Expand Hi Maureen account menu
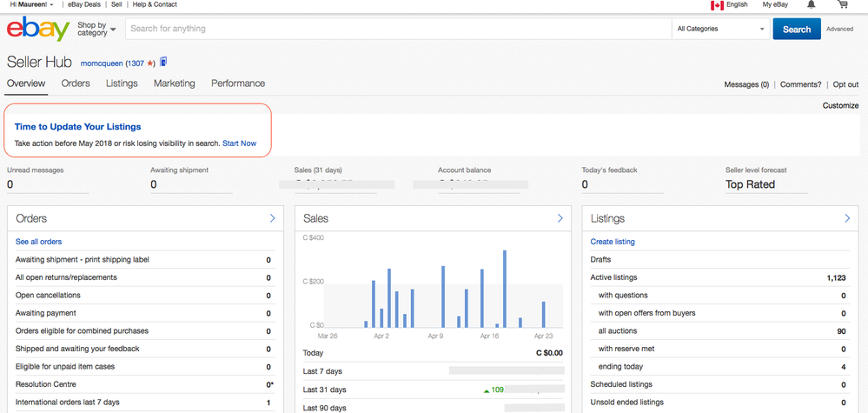This screenshot has height=413, width=868. pyautogui.click(x=31, y=4)
